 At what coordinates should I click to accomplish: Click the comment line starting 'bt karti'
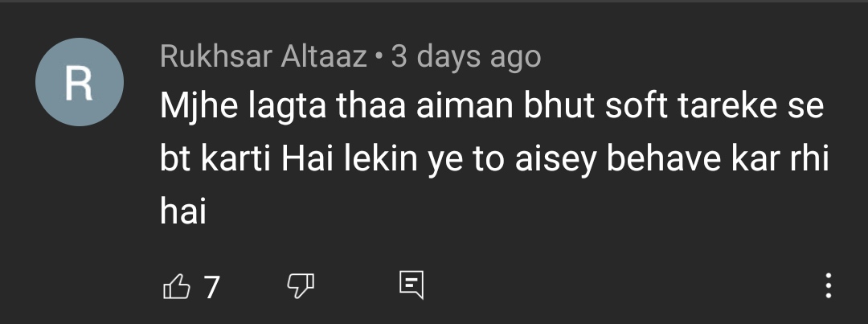(494, 159)
